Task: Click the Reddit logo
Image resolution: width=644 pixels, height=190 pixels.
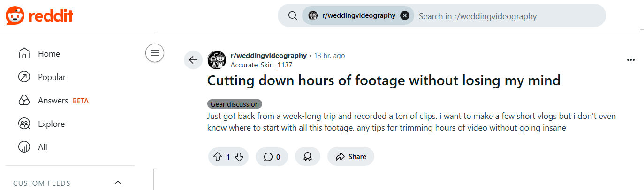Action: pyautogui.click(x=40, y=16)
